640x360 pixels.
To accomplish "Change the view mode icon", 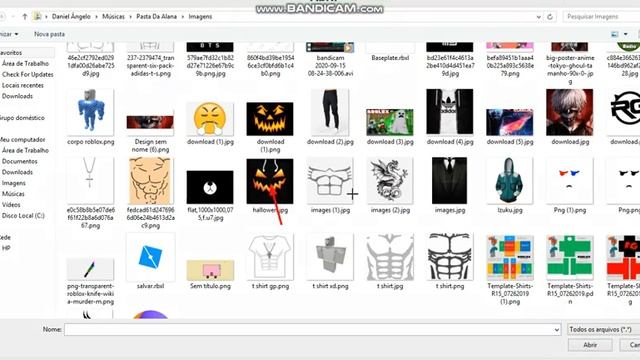I will point(614,34).
